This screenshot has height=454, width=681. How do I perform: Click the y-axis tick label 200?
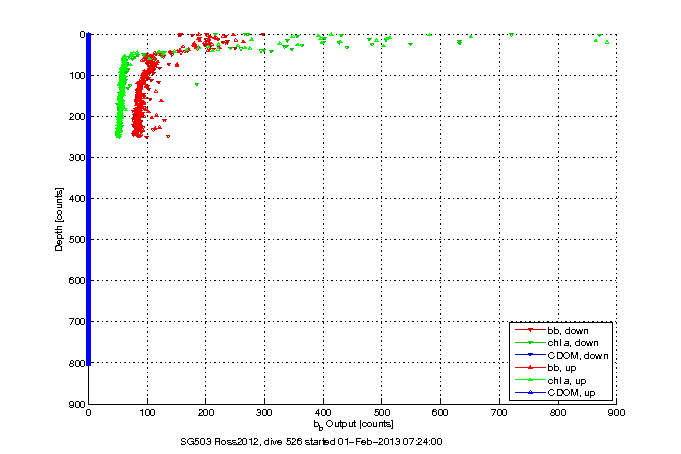click(x=77, y=116)
